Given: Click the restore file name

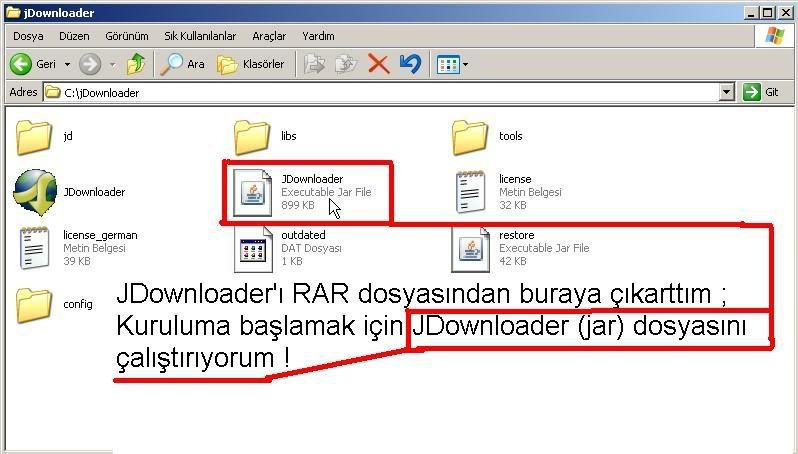Looking at the screenshot, I should point(517,235).
